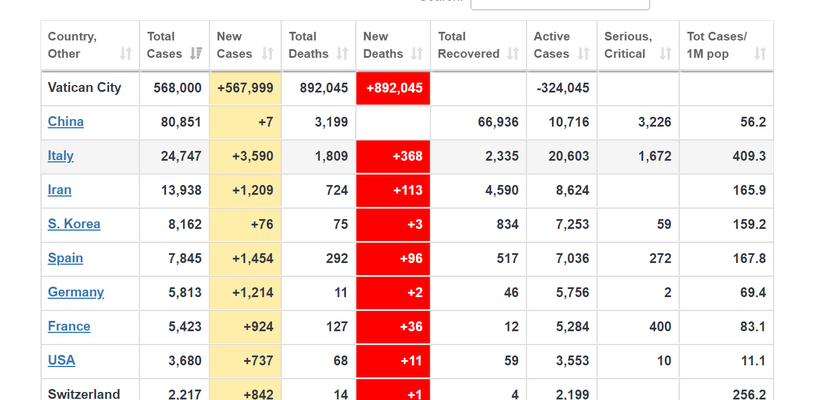Open S. Korea country page
The image size is (836, 400).
pos(74,224)
